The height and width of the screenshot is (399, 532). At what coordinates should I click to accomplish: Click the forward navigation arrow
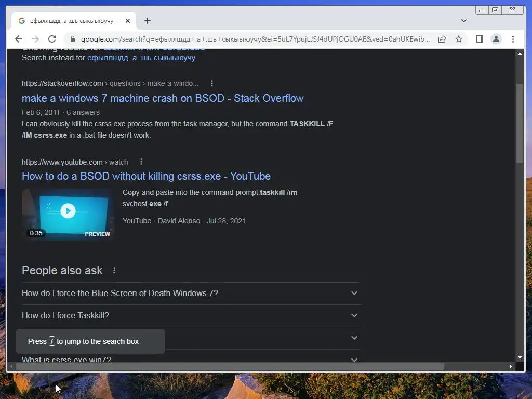pyautogui.click(x=35, y=39)
